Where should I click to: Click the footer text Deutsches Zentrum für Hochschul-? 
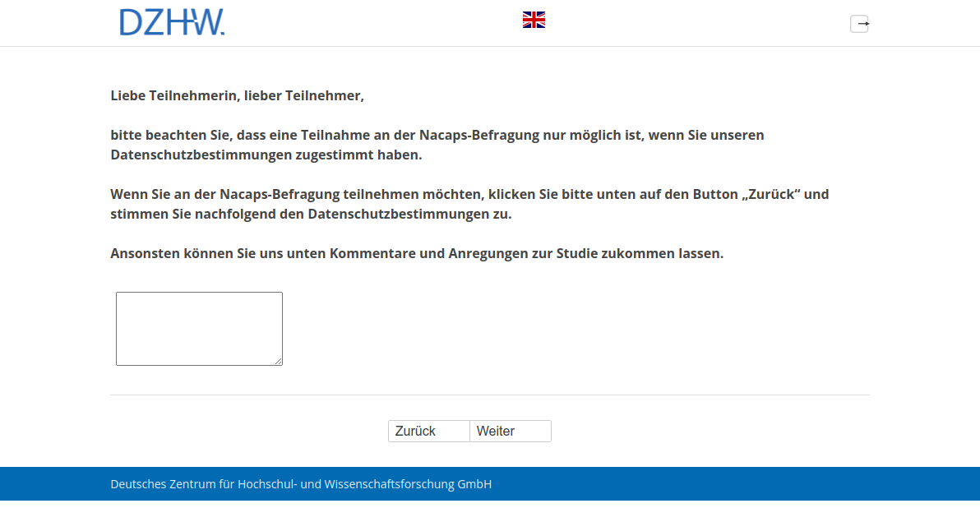300,484
